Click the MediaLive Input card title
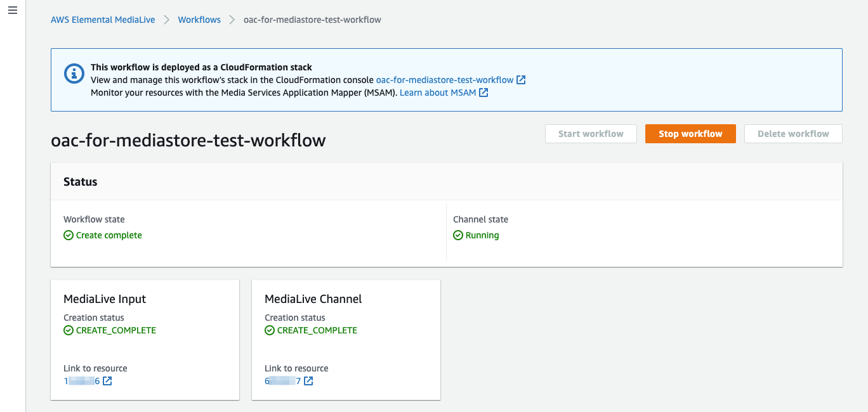The height and width of the screenshot is (412, 868). (x=105, y=299)
